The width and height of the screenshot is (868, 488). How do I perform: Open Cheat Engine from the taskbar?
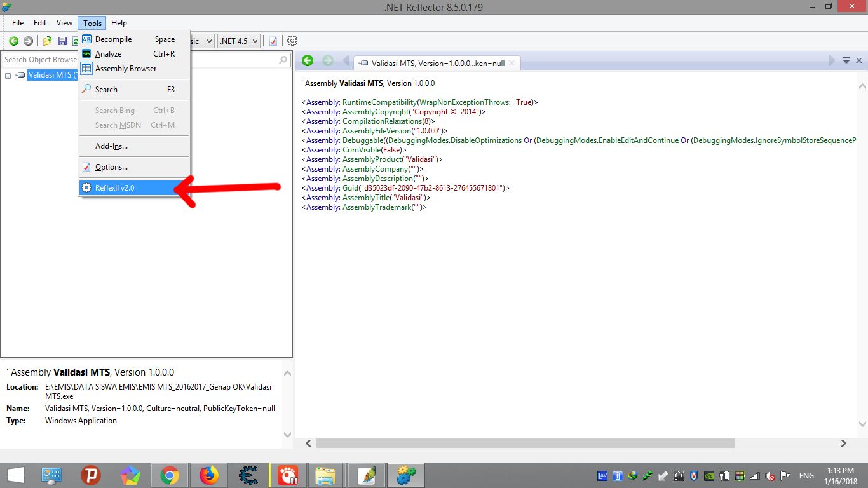tap(248, 475)
